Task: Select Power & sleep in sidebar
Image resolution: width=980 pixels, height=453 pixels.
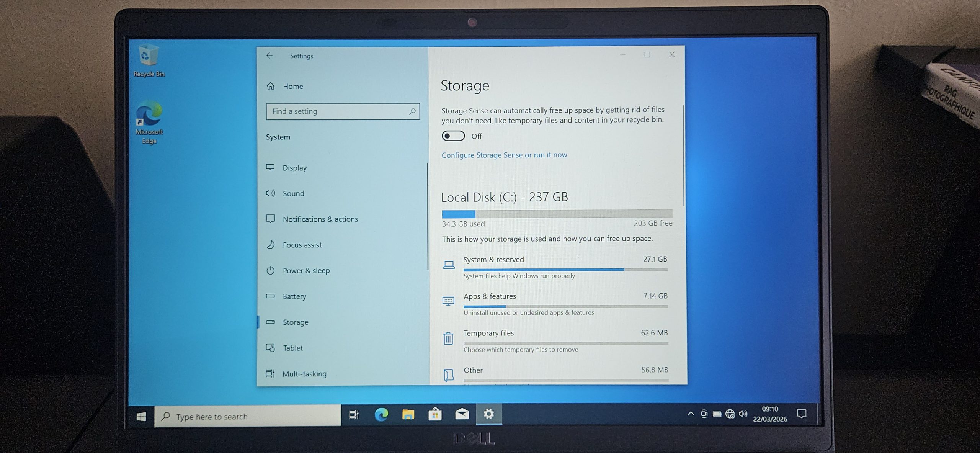Action: coord(306,270)
